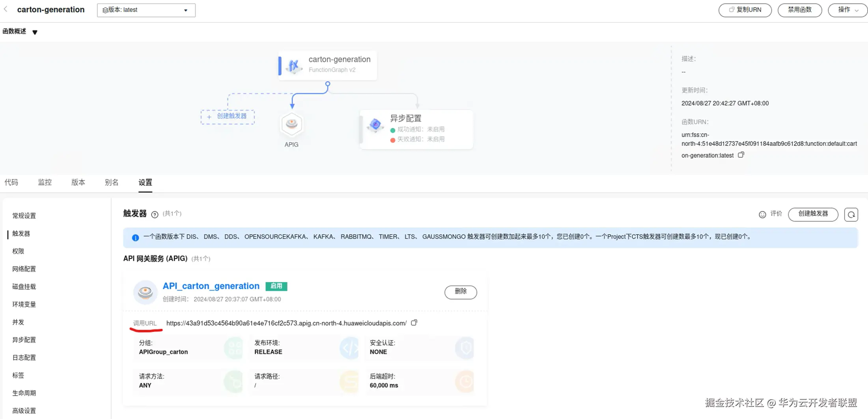Select 触发器 in the sidebar

tap(21, 233)
